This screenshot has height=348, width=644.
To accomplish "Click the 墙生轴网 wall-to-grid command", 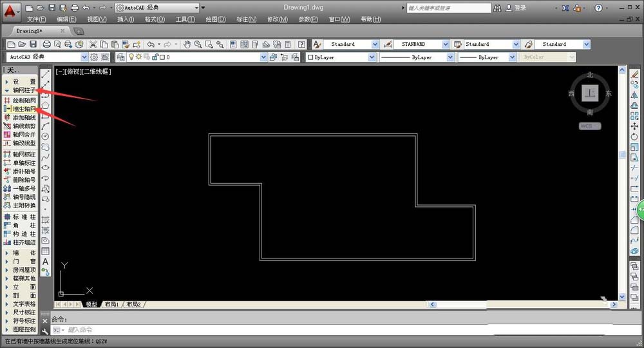I will (20, 109).
